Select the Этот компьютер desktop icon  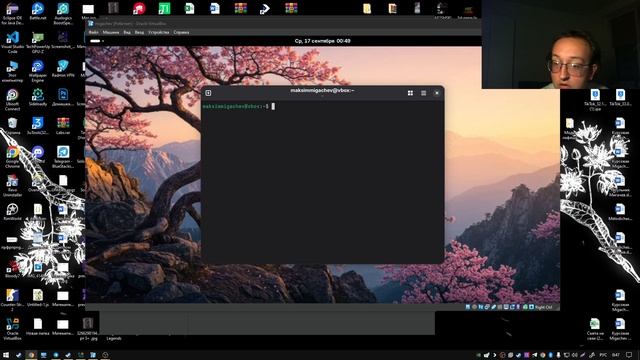[x=12, y=71]
